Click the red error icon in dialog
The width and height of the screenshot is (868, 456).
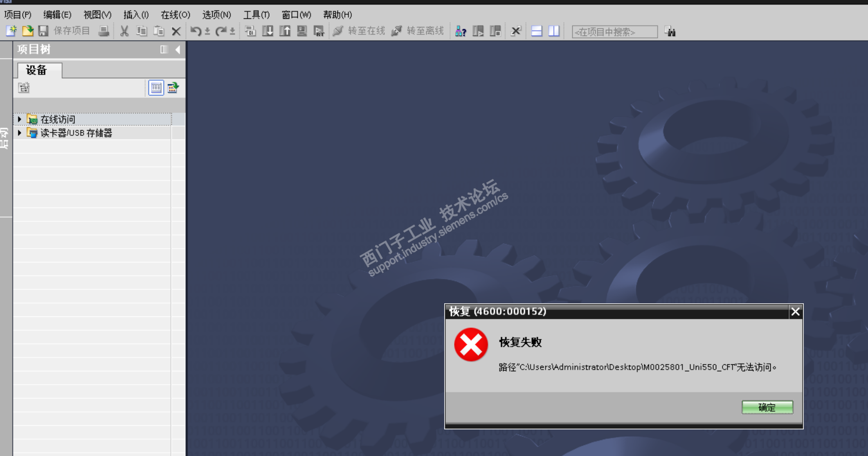471,345
